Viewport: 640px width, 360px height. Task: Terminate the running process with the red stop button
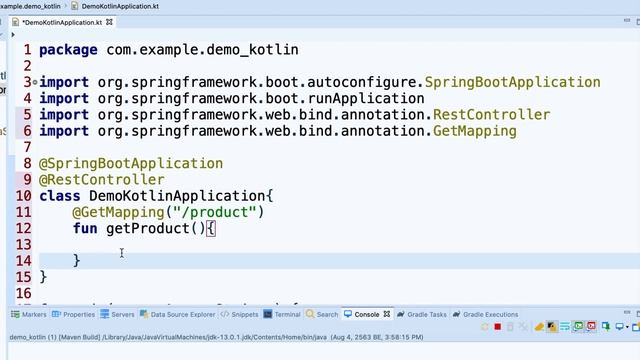pyautogui.click(x=498, y=327)
